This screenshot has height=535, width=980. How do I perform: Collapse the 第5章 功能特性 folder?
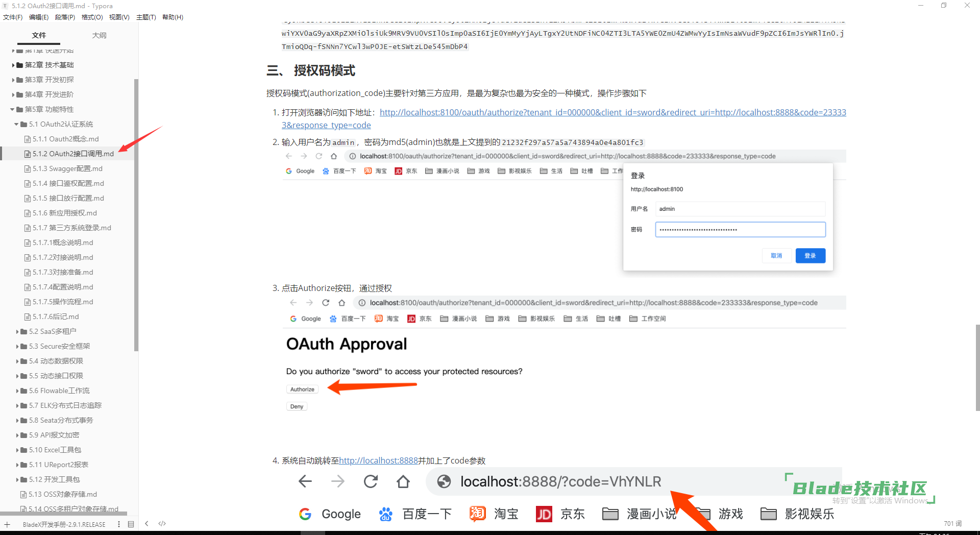click(12, 109)
